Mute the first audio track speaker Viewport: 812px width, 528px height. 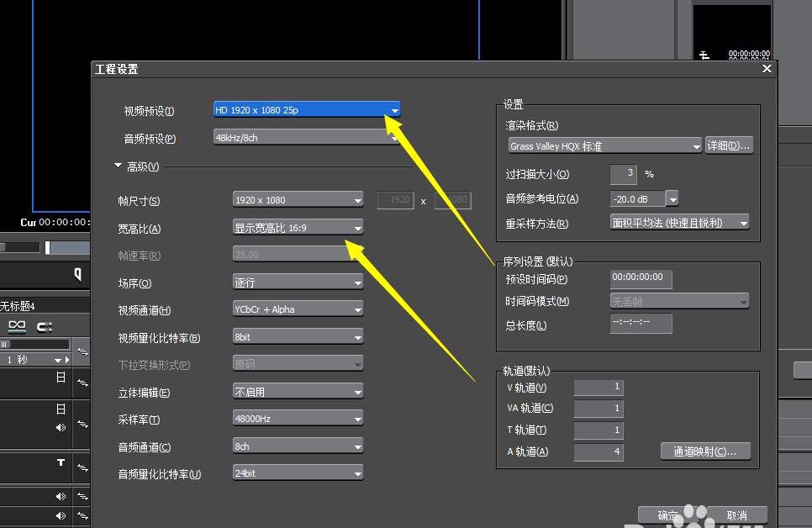61,496
